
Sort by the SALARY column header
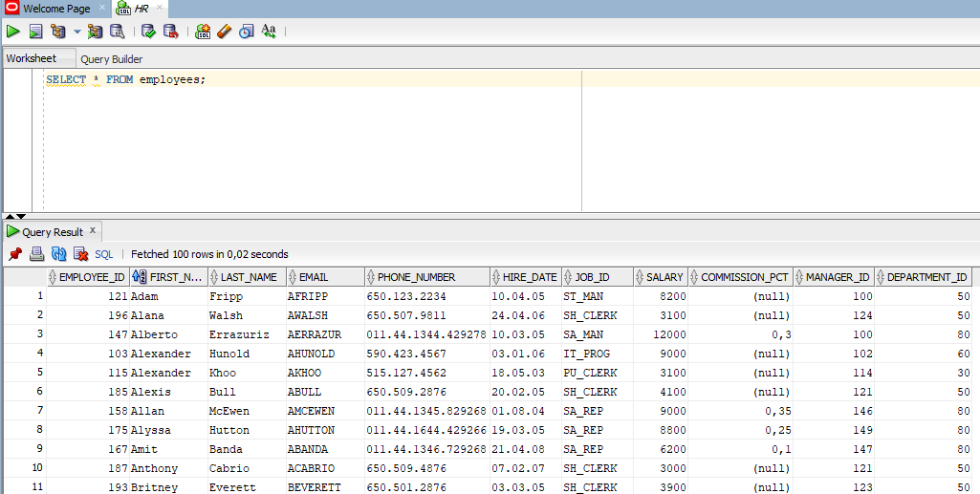(x=664, y=277)
